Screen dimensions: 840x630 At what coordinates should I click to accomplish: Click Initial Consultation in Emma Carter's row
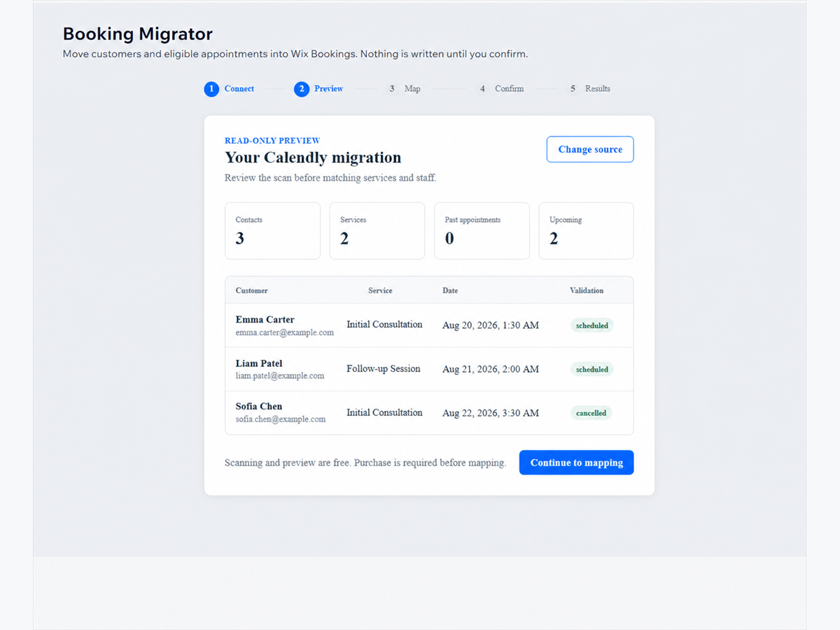(384, 325)
